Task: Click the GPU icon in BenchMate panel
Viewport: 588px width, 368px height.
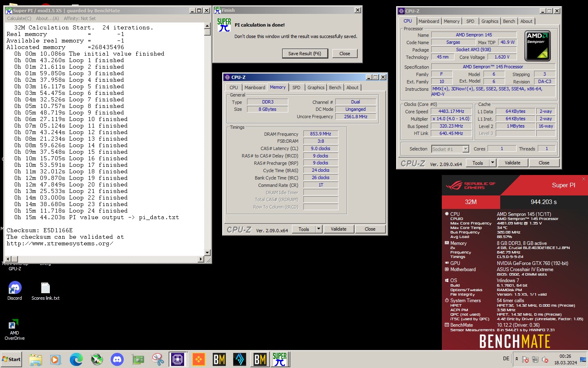Action: [x=447, y=263]
